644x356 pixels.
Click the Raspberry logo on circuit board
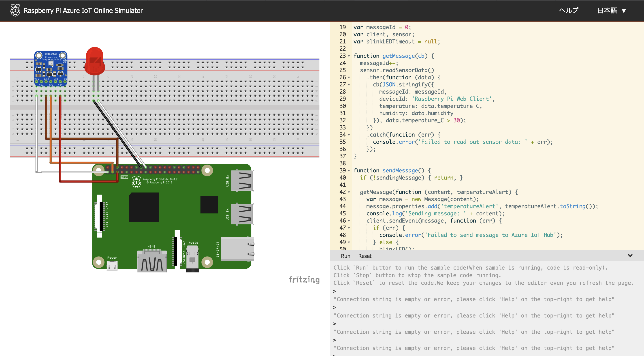click(136, 182)
